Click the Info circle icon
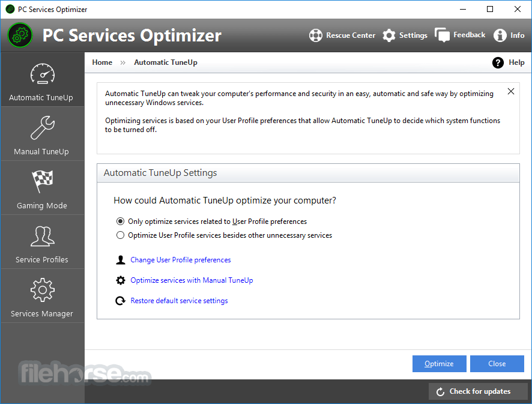This screenshot has height=404, width=532. coord(500,35)
